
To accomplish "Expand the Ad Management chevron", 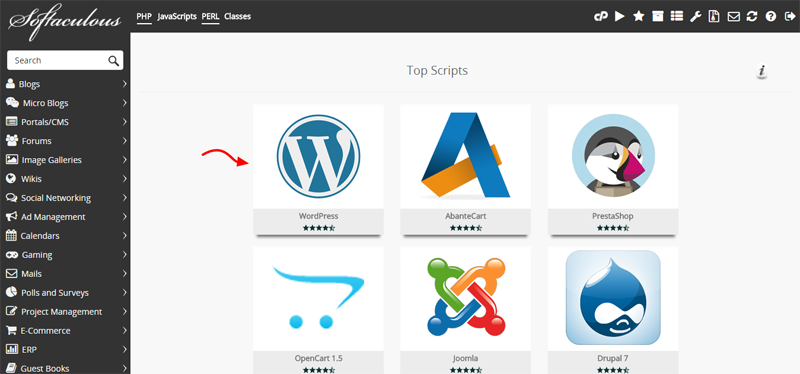I will (124, 217).
